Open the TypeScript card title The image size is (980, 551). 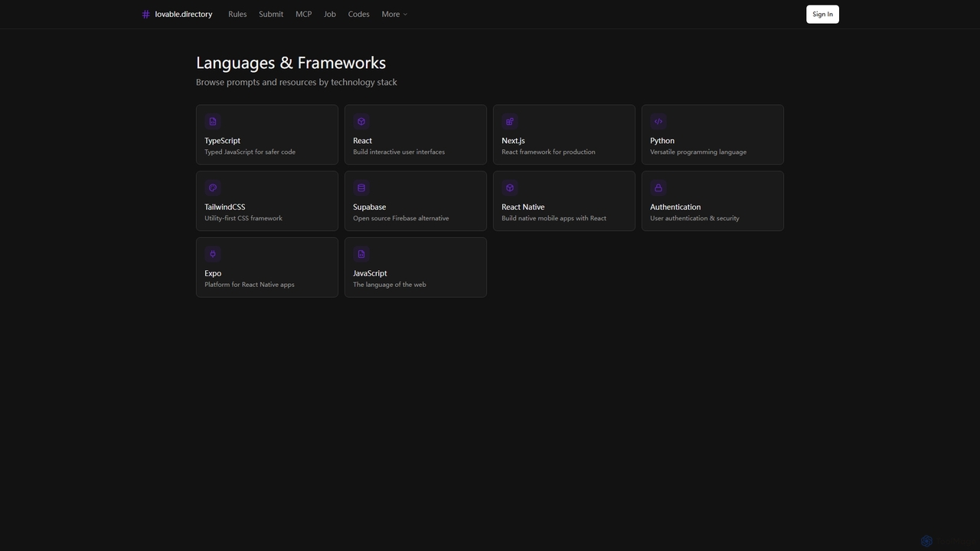coord(222,141)
